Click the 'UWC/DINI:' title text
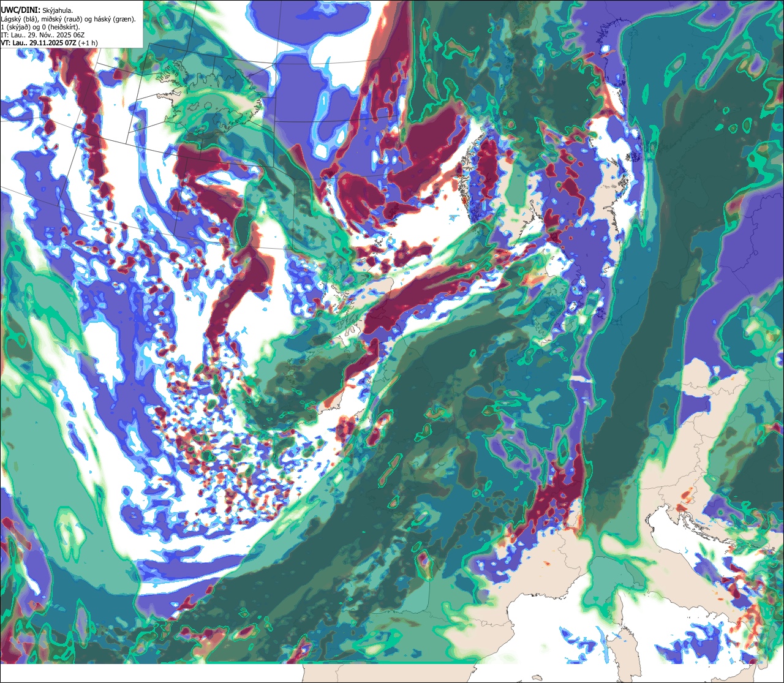The width and height of the screenshot is (784, 683). coord(21,10)
